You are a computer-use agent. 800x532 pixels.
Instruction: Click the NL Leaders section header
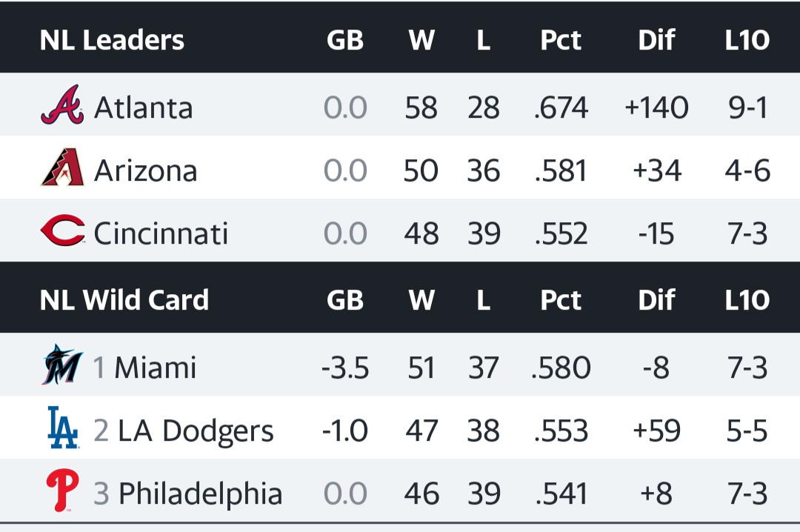coord(112,40)
